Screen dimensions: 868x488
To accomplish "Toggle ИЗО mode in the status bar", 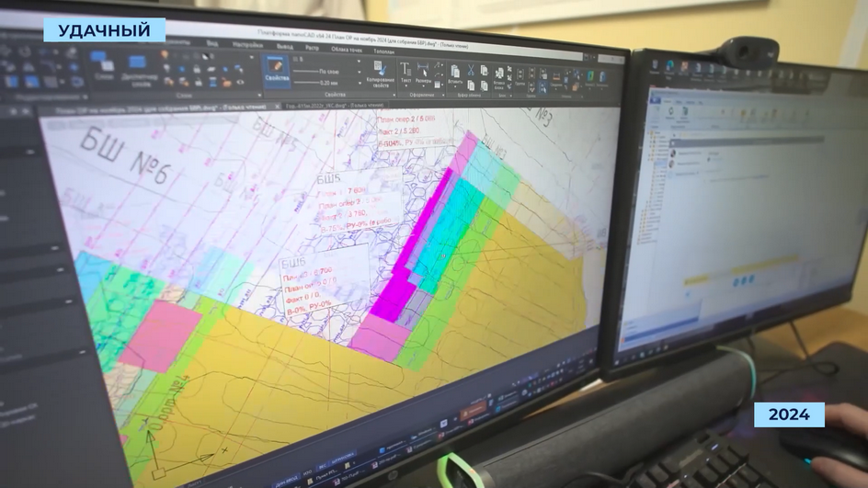I will pyautogui.click(x=308, y=472).
